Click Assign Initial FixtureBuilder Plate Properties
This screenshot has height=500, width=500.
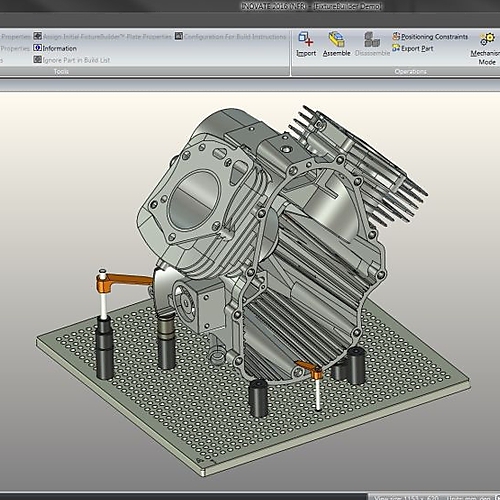[x=103, y=36]
